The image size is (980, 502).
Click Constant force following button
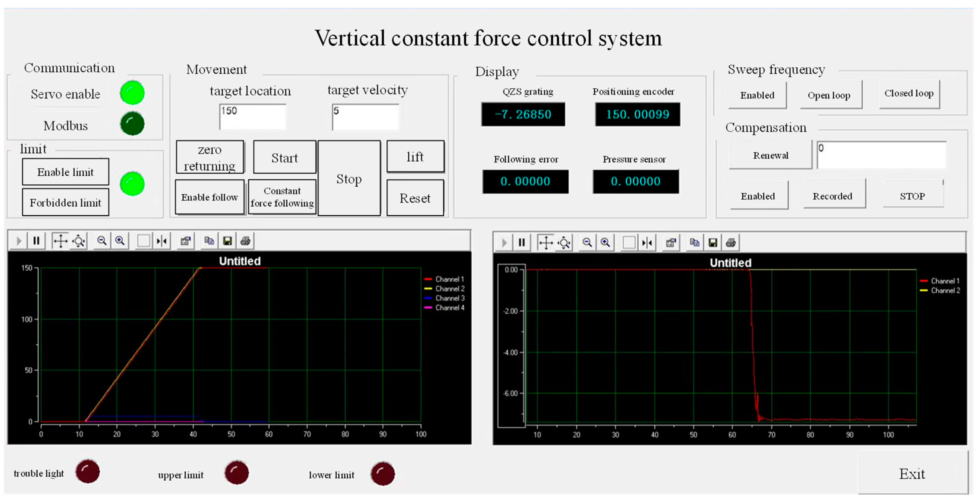pyautogui.click(x=282, y=197)
